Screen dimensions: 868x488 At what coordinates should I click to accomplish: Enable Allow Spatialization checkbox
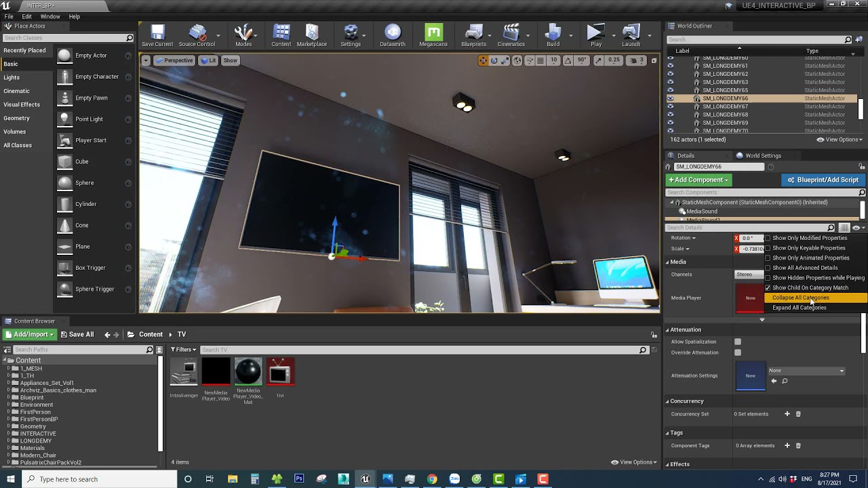(738, 342)
